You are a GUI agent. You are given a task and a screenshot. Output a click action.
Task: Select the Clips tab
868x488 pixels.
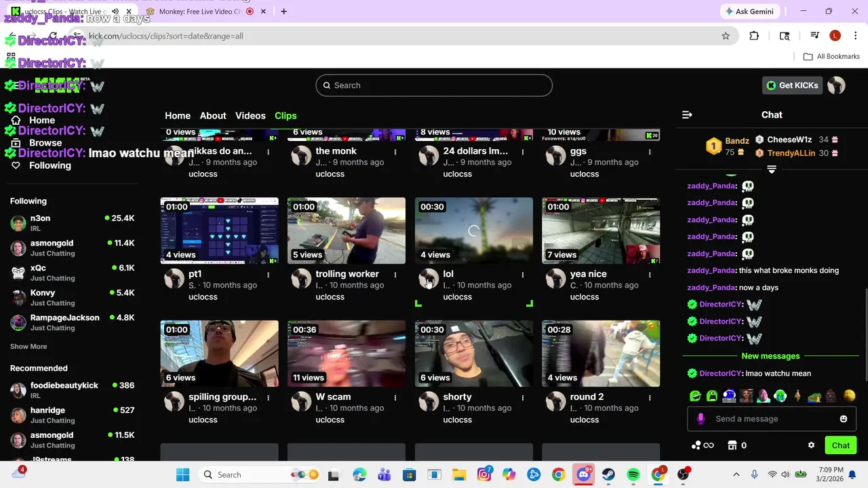point(285,116)
